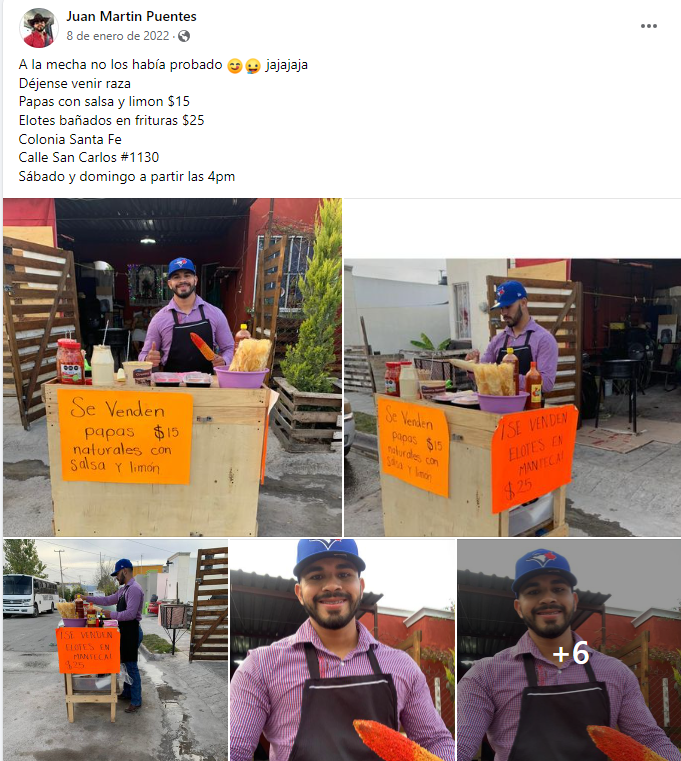Click the jajajaja text in first line
The width and height of the screenshot is (681, 761).
286,65
